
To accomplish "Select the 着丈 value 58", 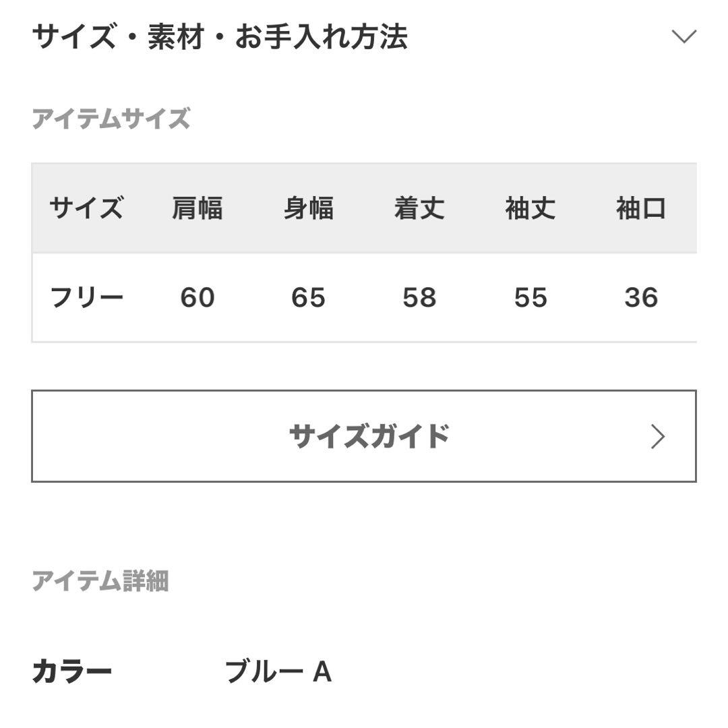I will 419,297.
